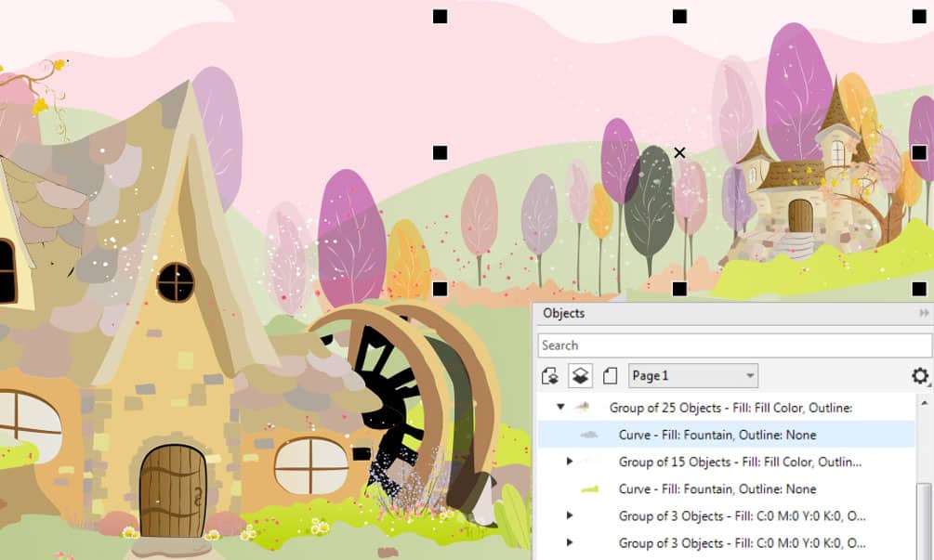The width and height of the screenshot is (934, 560).
Task: Click the bottom-middle selection handle
Action: pyautogui.click(x=679, y=289)
